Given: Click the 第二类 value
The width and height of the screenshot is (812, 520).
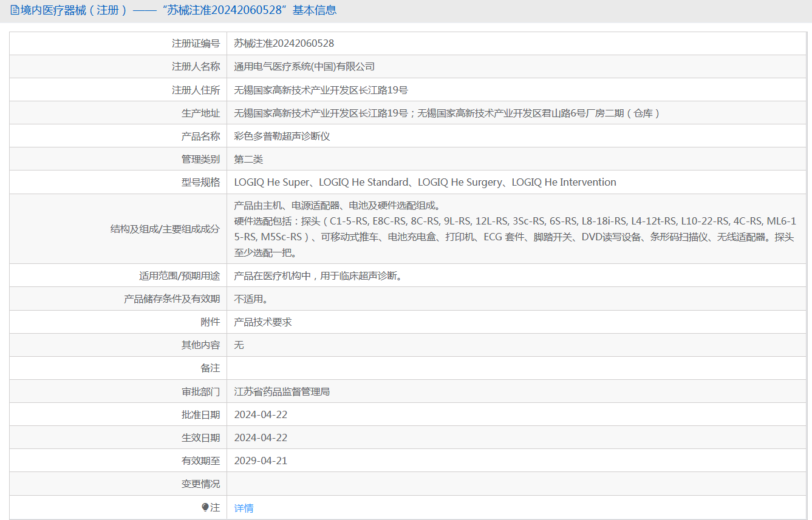Looking at the screenshot, I should 249,159.
